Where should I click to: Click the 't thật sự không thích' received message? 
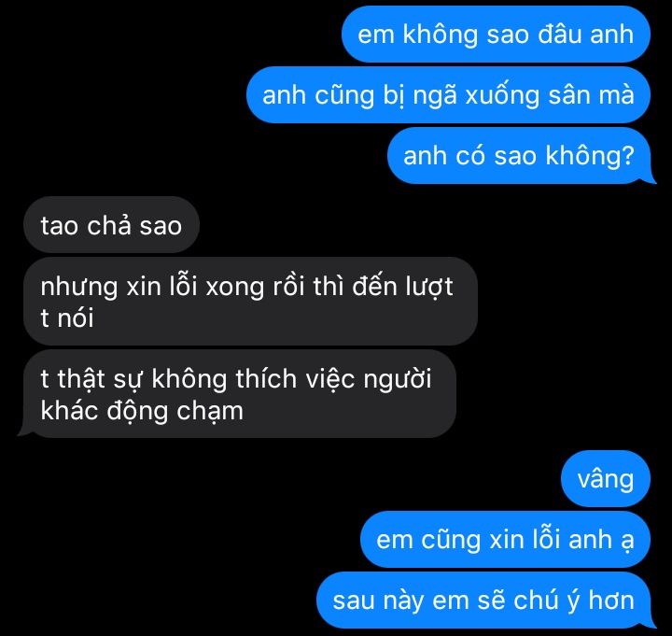240,394
